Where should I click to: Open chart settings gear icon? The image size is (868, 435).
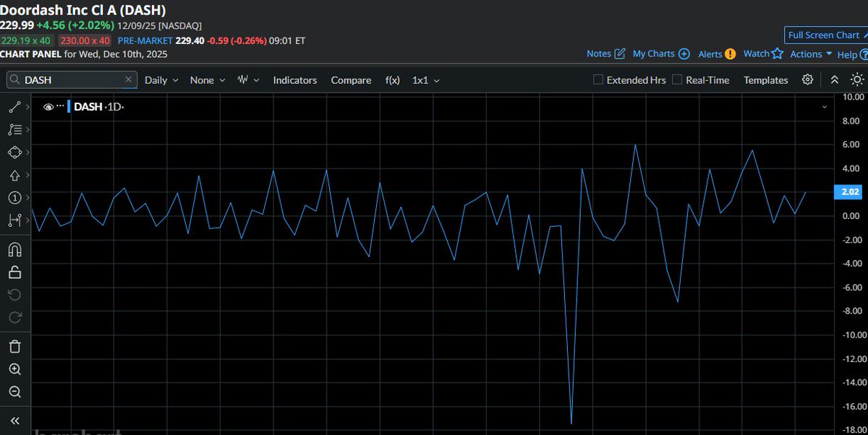click(808, 79)
